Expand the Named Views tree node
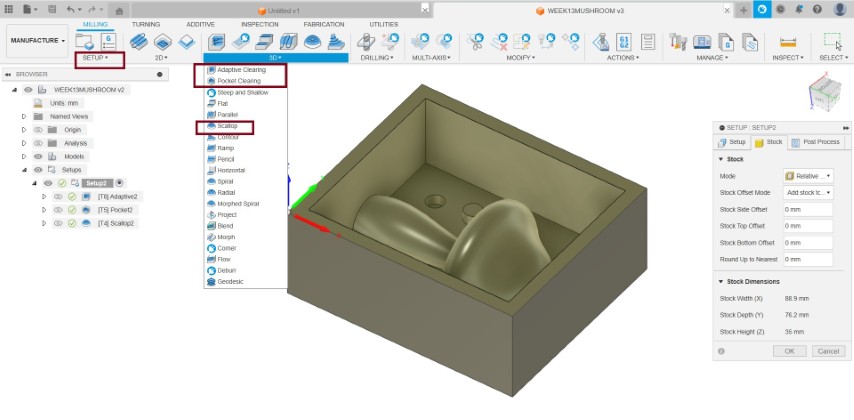The image size is (854, 420). click(24, 117)
